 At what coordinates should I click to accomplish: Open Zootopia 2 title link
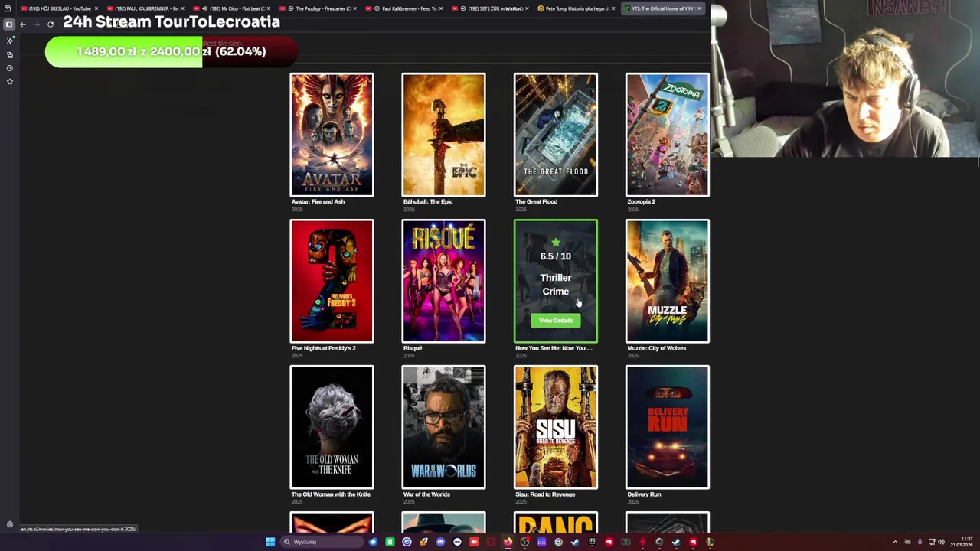click(x=641, y=201)
